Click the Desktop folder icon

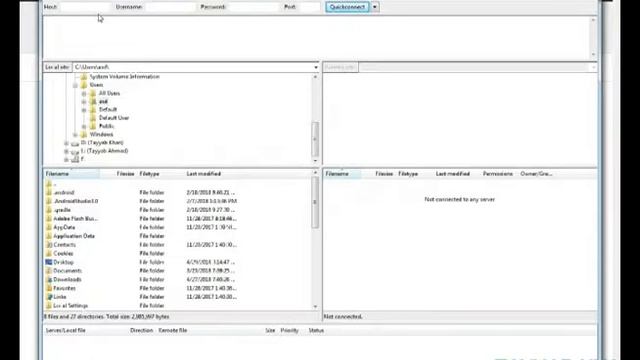tap(49, 262)
